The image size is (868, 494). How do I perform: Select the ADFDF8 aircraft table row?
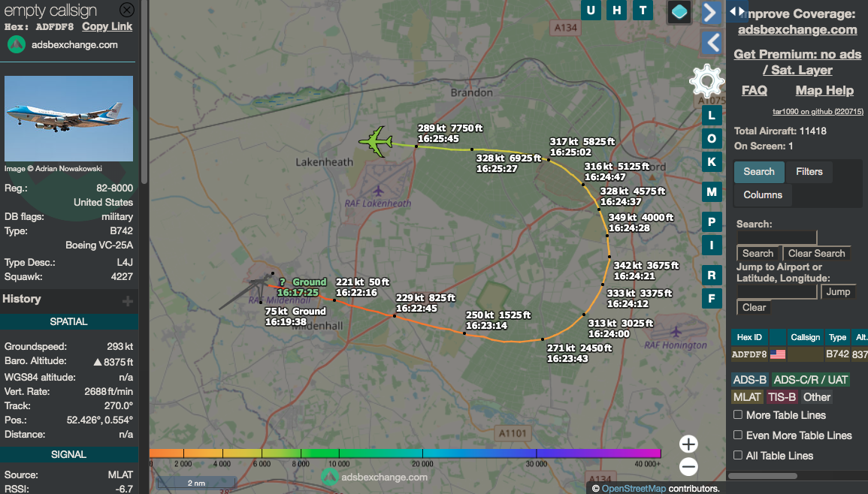click(x=799, y=354)
